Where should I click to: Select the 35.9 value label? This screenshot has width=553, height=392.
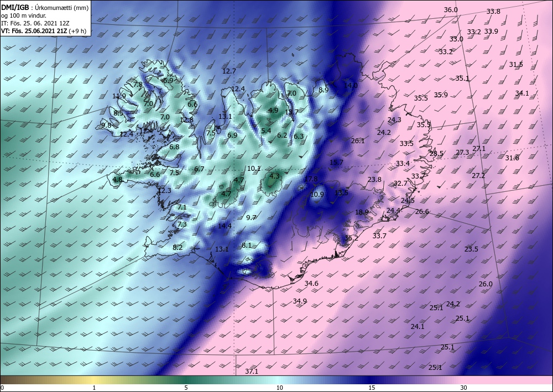click(x=441, y=95)
